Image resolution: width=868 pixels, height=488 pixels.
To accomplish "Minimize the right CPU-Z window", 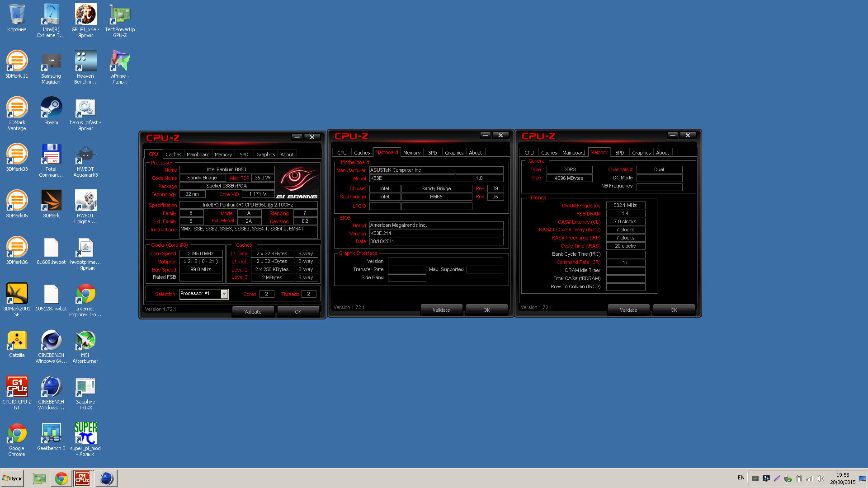I will click(x=672, y=135).
